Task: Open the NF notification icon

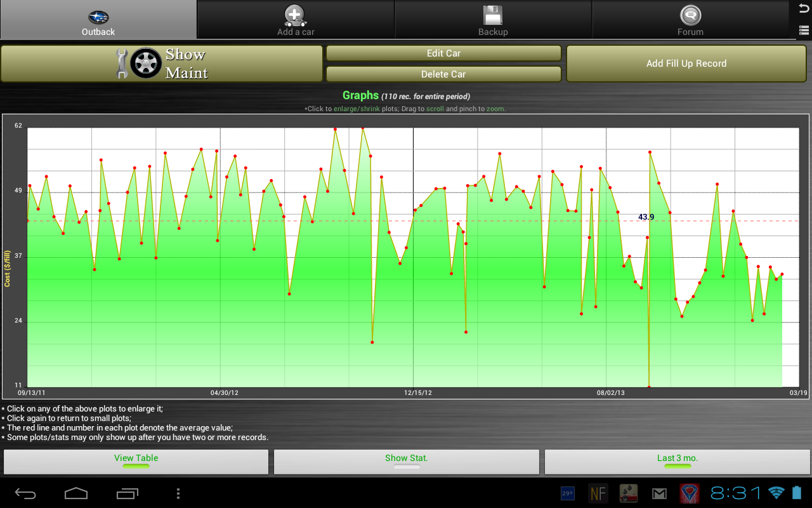Action: tap(598, 493)
